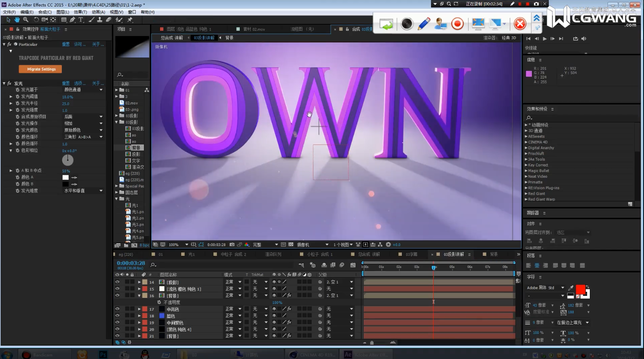Toggle visibility of layer 21 [背景]
Screen dimensions: 644x359
point(117,336)
